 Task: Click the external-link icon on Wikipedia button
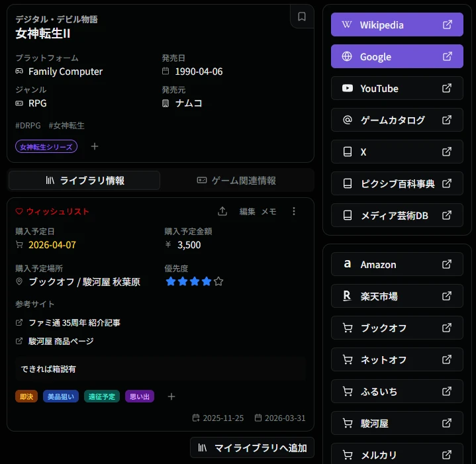coord(448,24)
